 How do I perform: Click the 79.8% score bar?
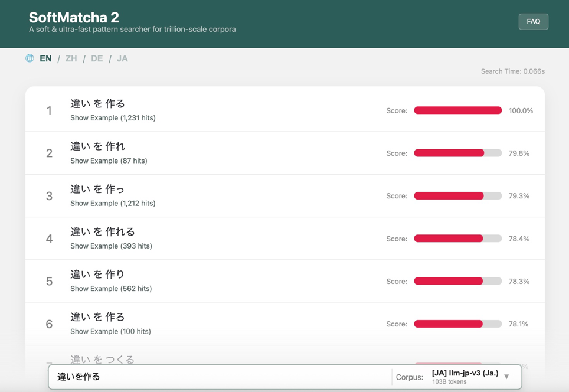458,153
